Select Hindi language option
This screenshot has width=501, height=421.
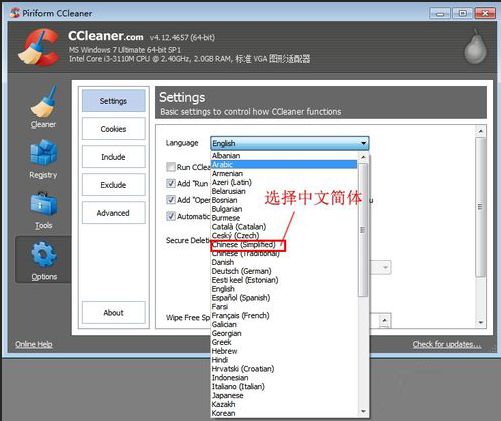tap(284, 360)
